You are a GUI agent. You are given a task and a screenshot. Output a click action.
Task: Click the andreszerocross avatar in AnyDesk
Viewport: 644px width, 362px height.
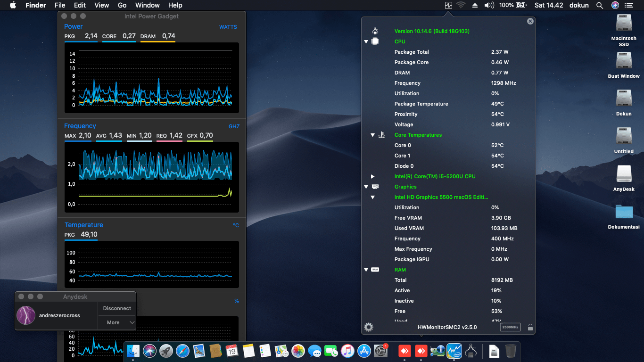[26, 315]
